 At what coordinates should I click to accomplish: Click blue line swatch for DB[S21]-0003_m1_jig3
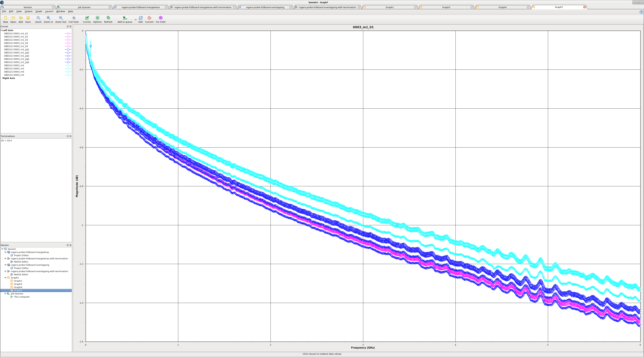68,56
